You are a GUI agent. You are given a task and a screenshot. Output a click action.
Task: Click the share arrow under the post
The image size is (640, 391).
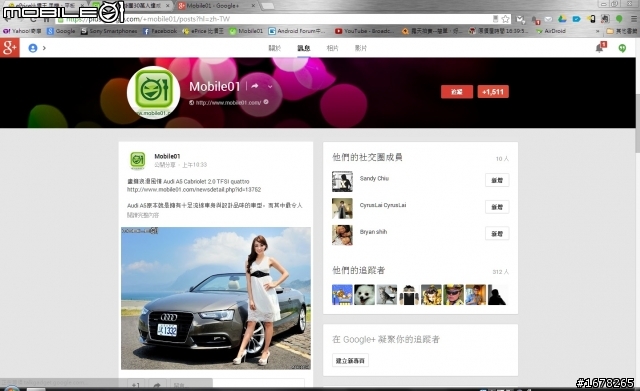pyautogui.click(x=157, y=385)
